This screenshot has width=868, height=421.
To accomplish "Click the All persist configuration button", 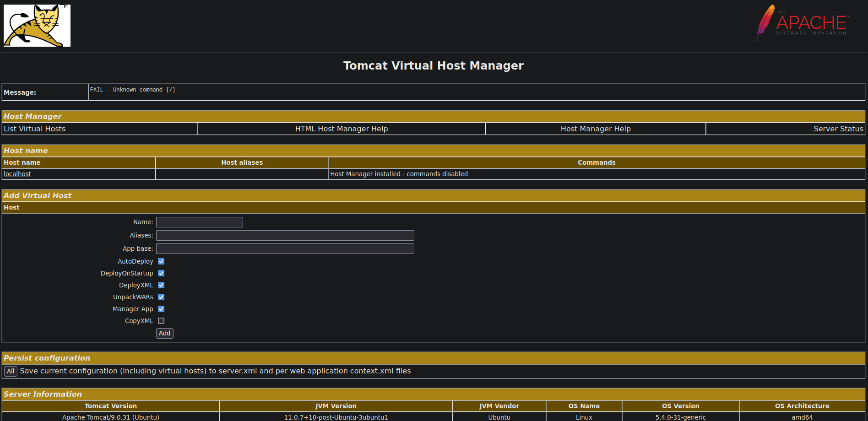I will point(11,371).
